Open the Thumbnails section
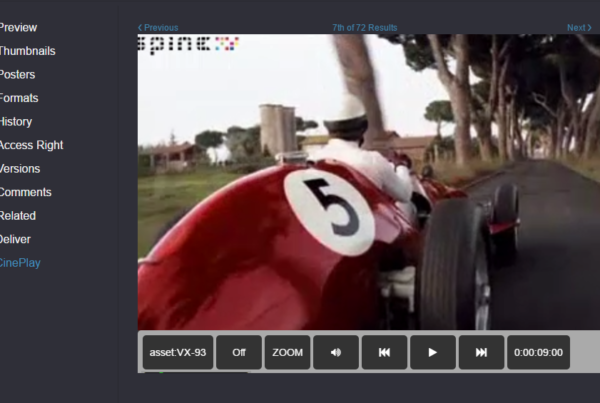Screen dimensions: 600x403 [x=27, y=51]
